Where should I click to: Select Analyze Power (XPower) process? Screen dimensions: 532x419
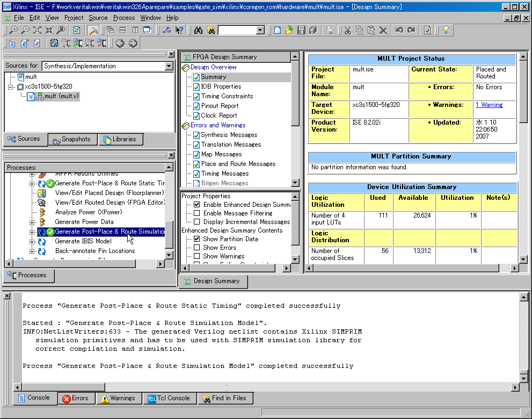coord(89,212)
